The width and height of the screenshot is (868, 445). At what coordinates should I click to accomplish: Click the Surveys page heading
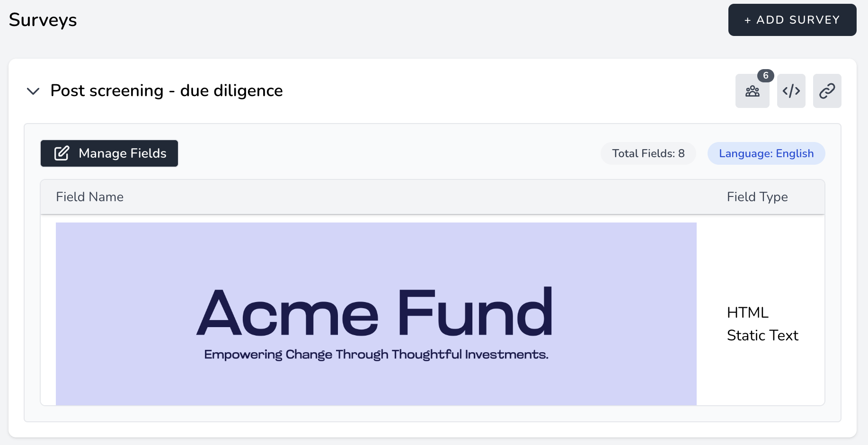[x=43, y=20]
